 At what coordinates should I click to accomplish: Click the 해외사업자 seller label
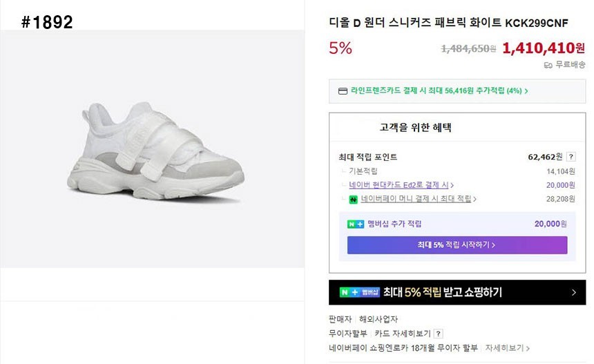tap(379, 319)
